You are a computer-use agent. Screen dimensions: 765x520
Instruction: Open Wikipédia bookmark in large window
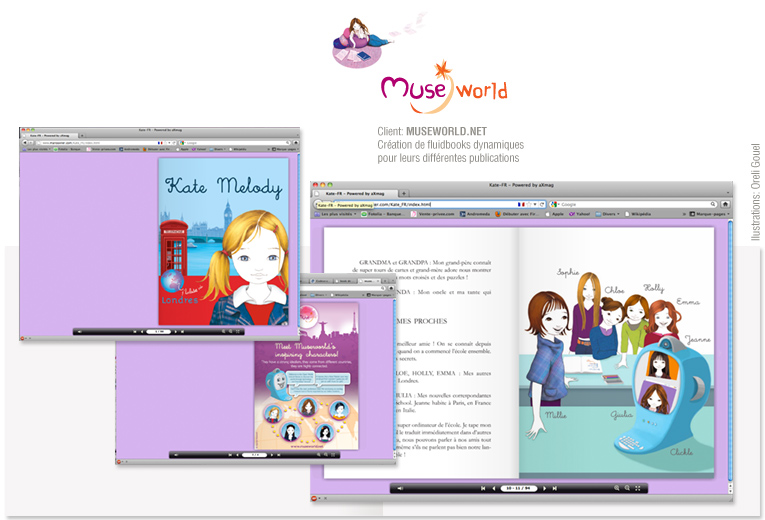pyautogui.click(x=638, y=214)
